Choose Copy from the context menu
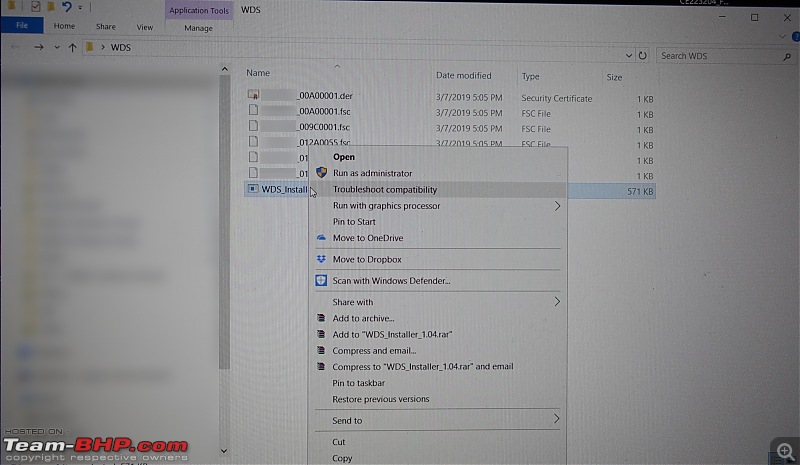Viewport: 800px width, 465px height. 342,458
